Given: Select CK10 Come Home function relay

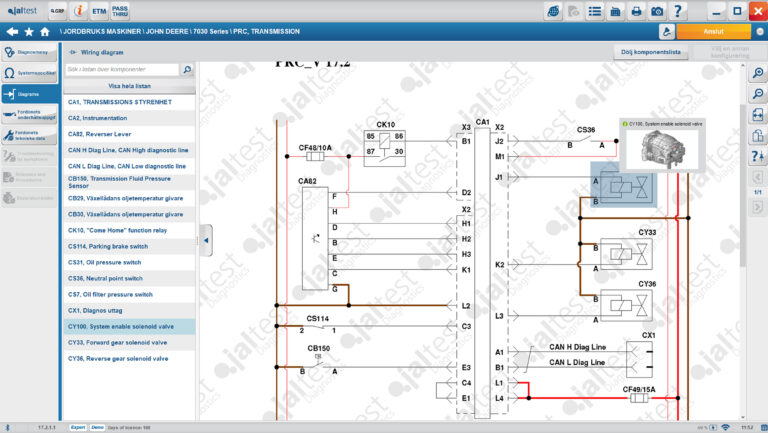Looking at the screenshot, I should click(129, 230).
